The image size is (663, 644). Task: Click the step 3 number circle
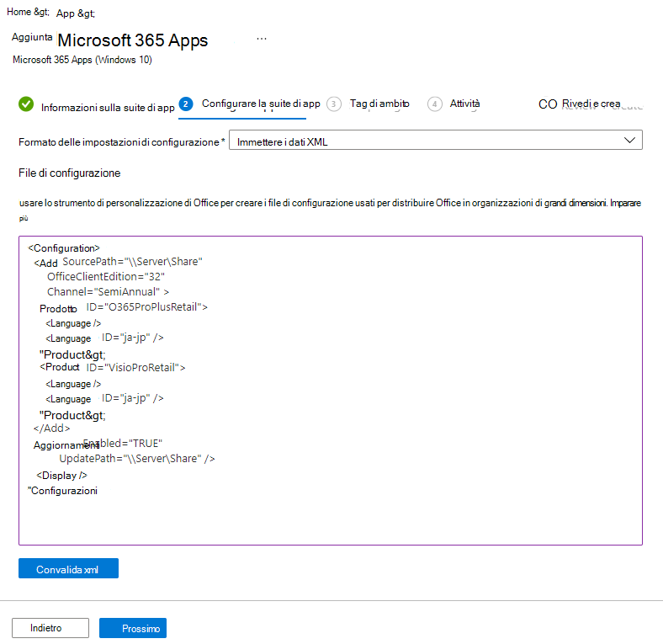334,104
